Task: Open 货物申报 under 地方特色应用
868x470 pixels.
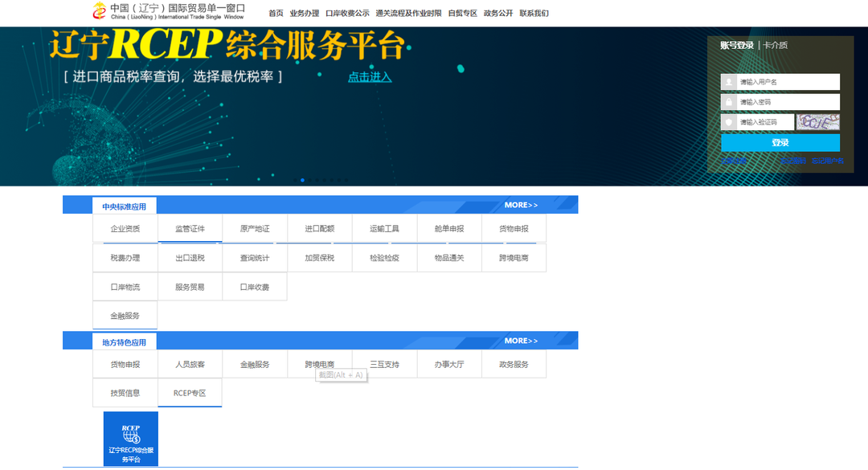Action: 125,364
